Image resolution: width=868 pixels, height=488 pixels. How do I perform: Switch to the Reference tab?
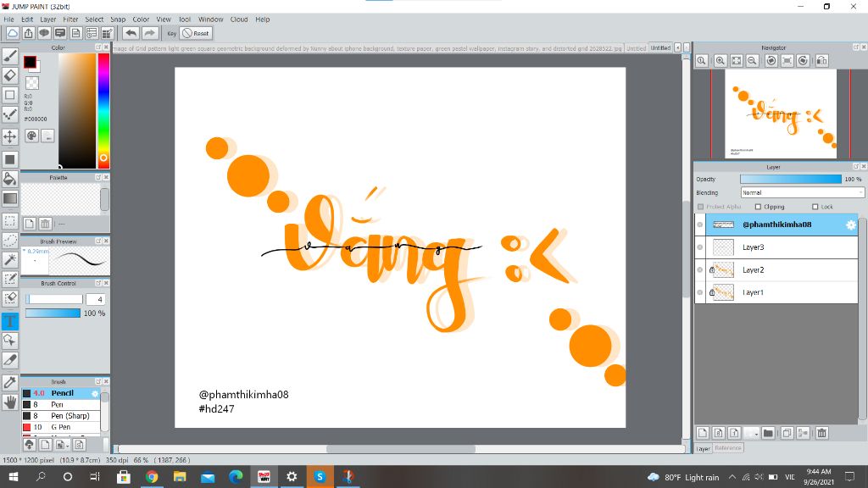pos(728,447)
